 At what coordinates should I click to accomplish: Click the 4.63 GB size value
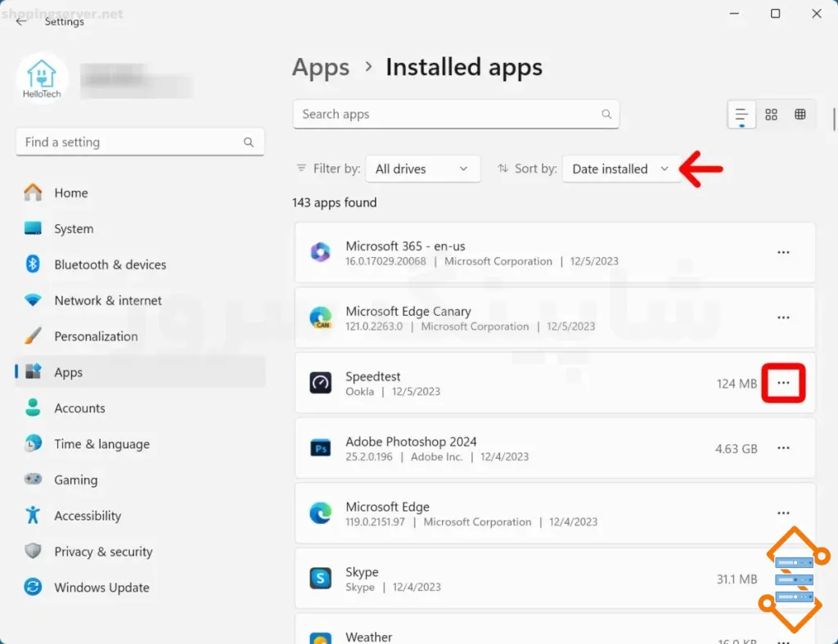click(x=736, y=448)
